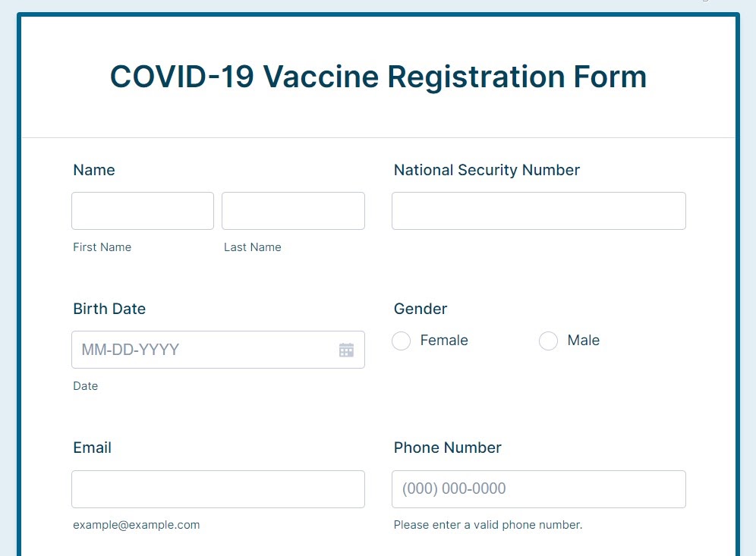Click into the First Name text box
This screenshot has width=756, height=556.
pos(143,211)
